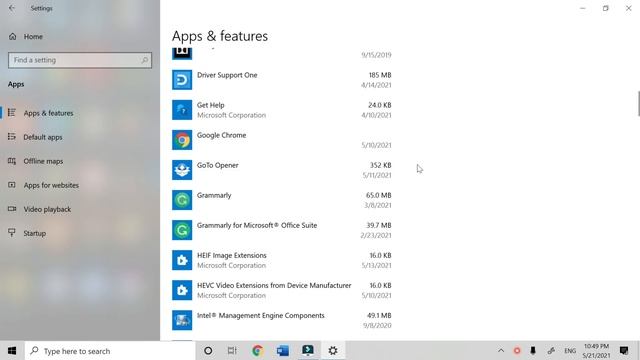Screen dimensions: 640x360
Task: Open Chrome from the taskbar
Action: click(x=257, y=351)
